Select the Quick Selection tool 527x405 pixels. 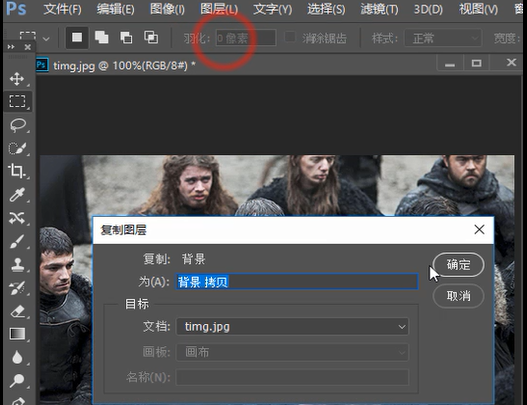pyautogui.click(x=17, y=148)
